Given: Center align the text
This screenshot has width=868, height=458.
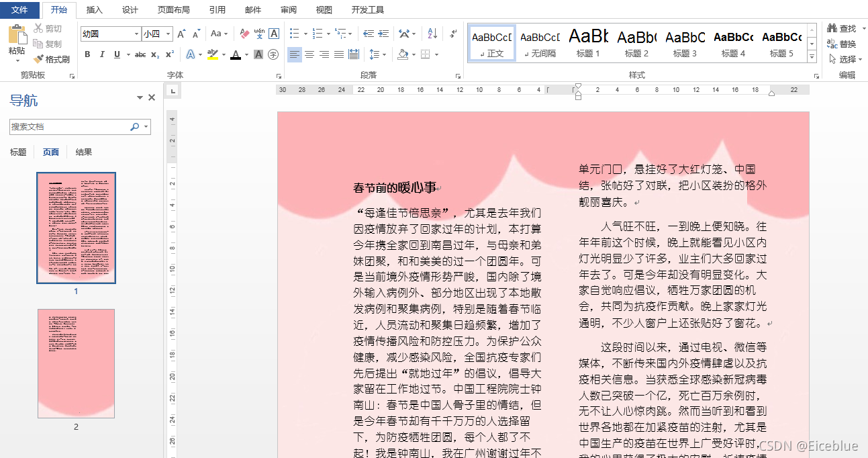Looking at the screenshot, I should (x=309, y=54).
